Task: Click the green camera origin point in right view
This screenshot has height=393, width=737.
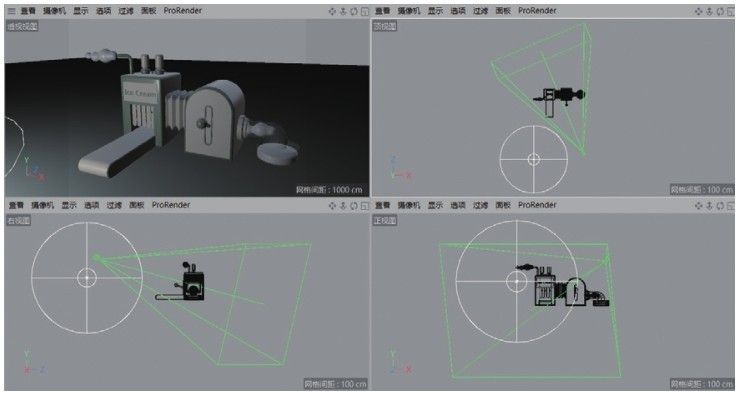Action: point(96,257)
